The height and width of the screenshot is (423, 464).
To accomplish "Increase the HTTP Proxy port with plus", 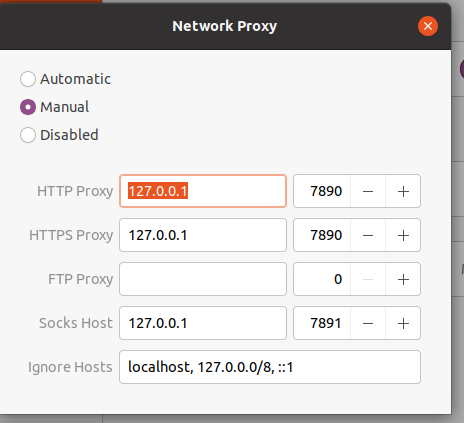I will click(403, 191).
